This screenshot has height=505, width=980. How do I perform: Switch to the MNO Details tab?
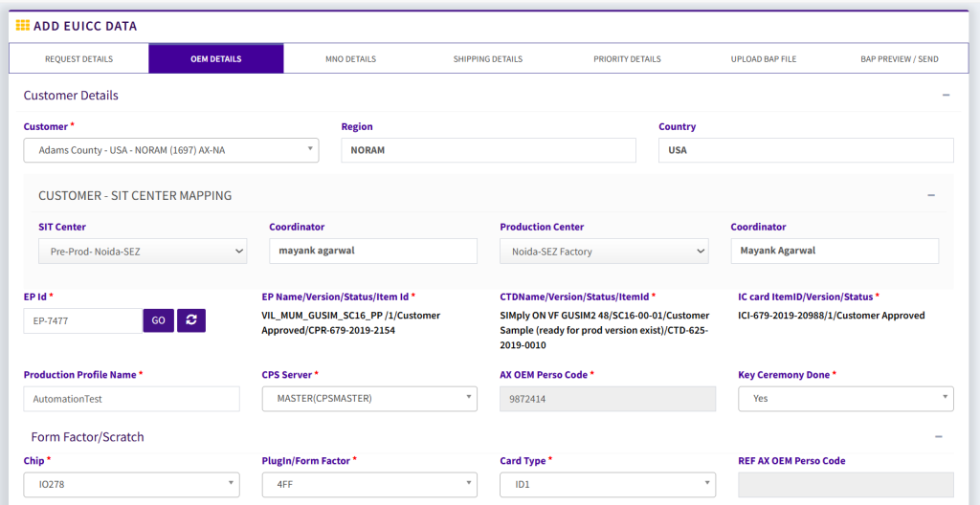[x=350, y=59]
